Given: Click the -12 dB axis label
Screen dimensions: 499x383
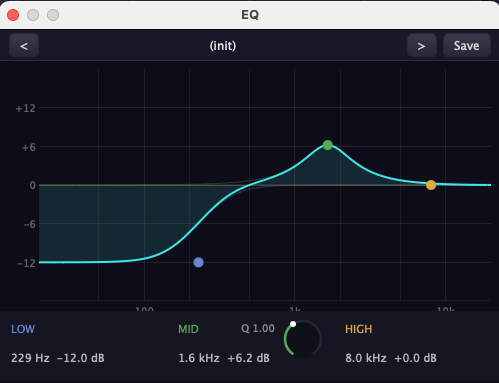Looking at the screenshot, I should pyautogui.click(x=27, y=263).
